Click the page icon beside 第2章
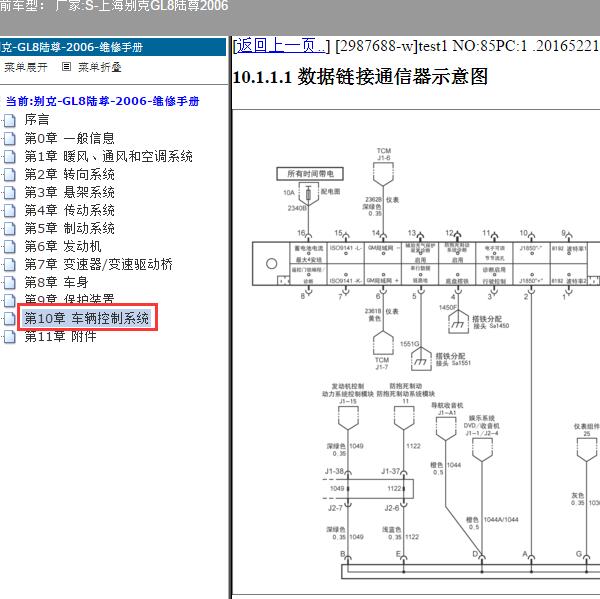Screen dimensions: 600x599 [x=10, y=175]
